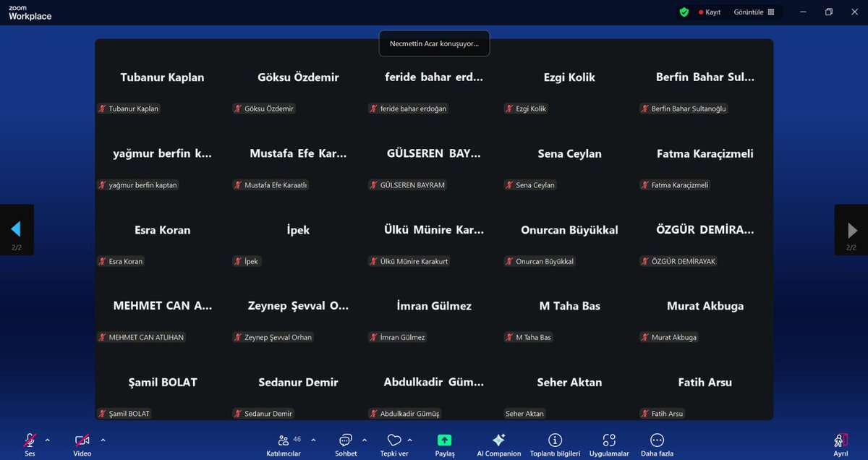Click Zoom Workplace logo
This screenshot has width=868, height=460.
tap(30, 12)
